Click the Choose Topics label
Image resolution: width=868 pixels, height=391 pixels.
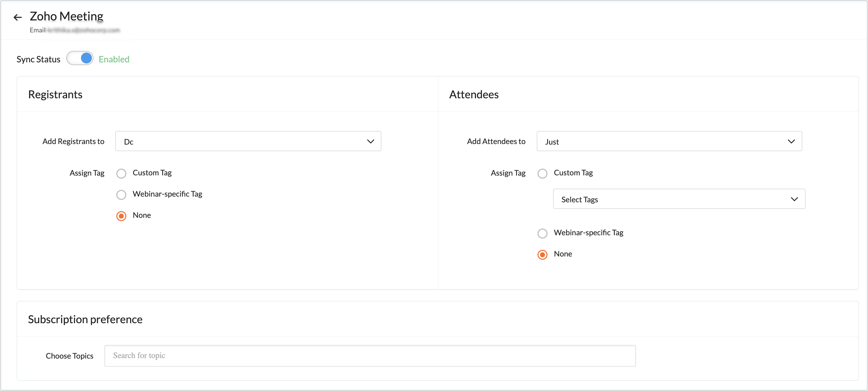point(70,356)
